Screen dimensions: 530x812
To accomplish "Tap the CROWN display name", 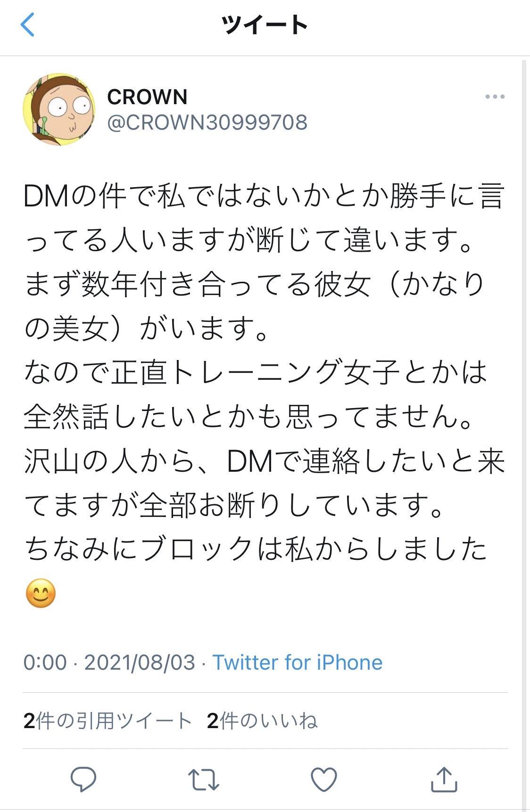I will (147, 97).
